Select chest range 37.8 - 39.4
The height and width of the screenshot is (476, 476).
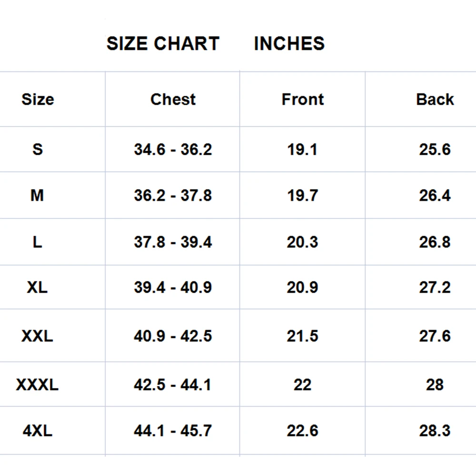[173, 242]
